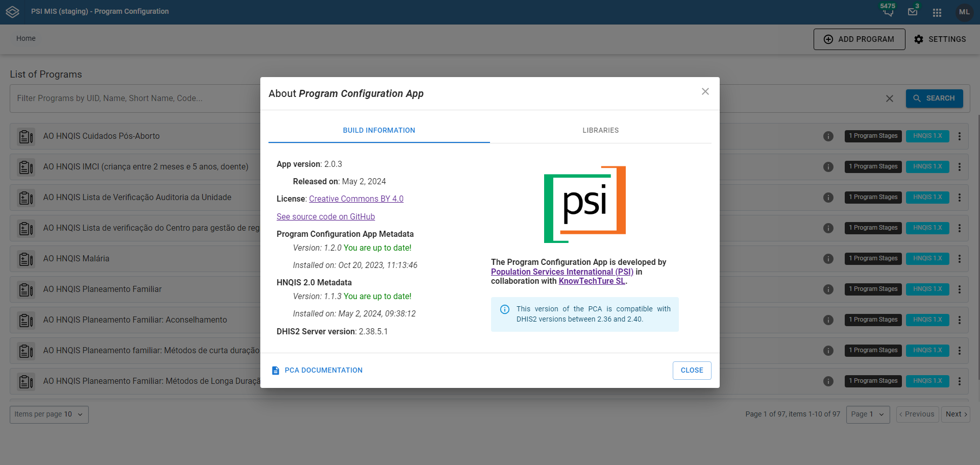Click the info icon in the compatibility notice

click(505, 309)
